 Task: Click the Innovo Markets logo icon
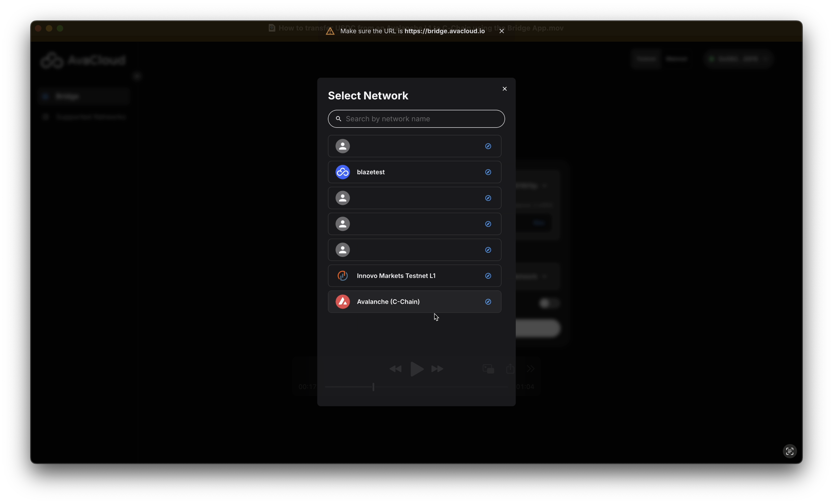tap(342, 276)
